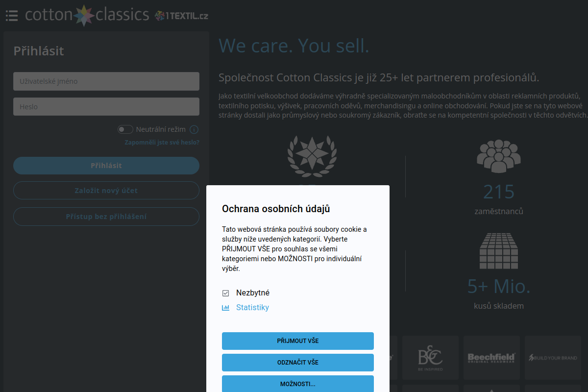
Task: Click Přístup bez přihlášení button
Action: [106, 217]
